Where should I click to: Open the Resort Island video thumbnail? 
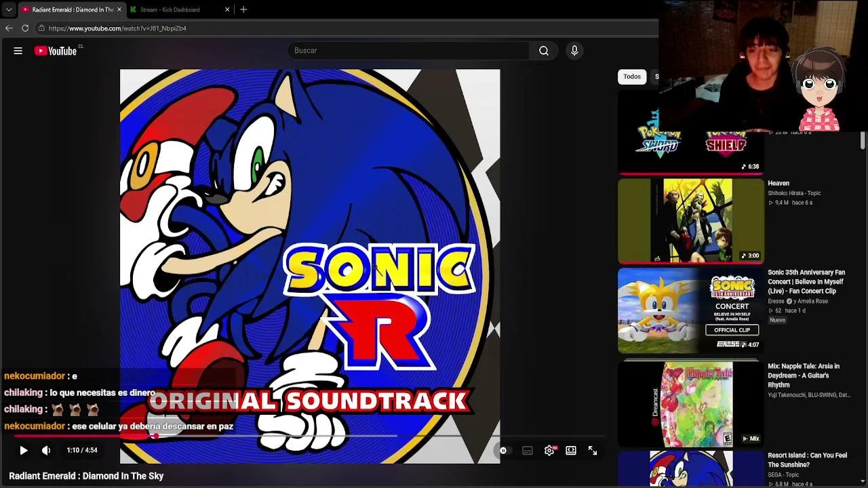[x=690, y=469]
